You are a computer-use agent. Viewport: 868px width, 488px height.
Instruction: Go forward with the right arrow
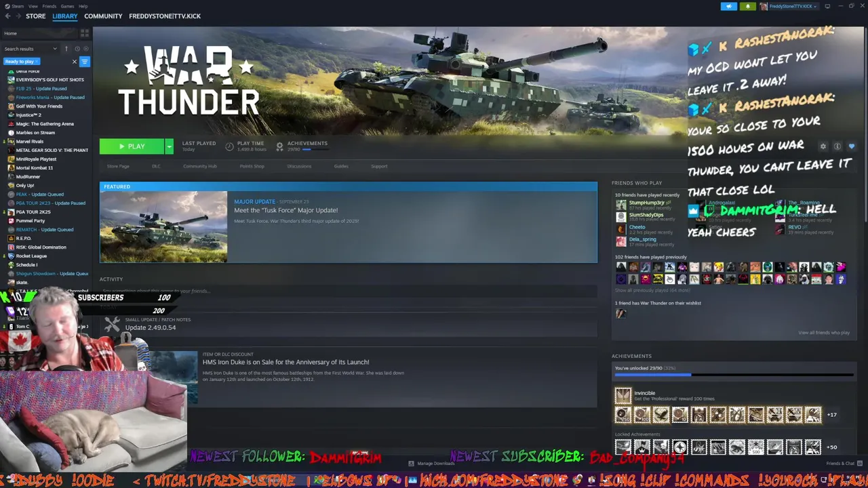coord(18,16)
